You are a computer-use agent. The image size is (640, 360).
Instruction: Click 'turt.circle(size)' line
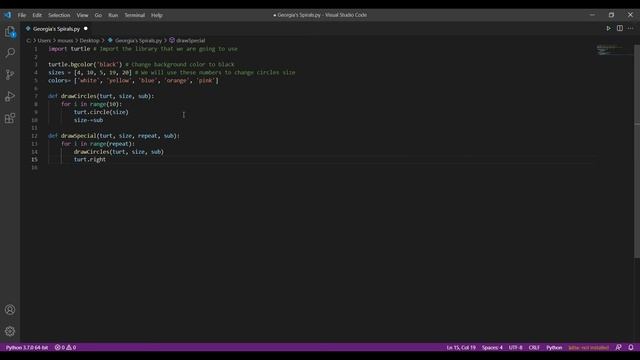click(101, 112)
